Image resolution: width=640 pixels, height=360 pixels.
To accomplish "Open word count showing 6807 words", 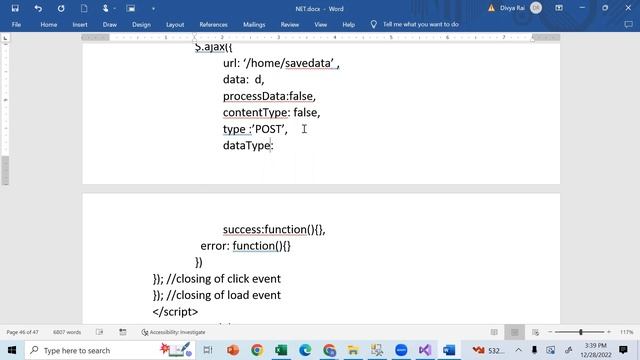I will click(x=67, y=332).
